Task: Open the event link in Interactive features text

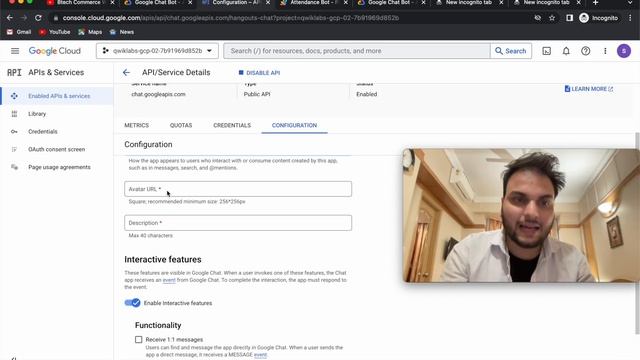Action: 169,280
